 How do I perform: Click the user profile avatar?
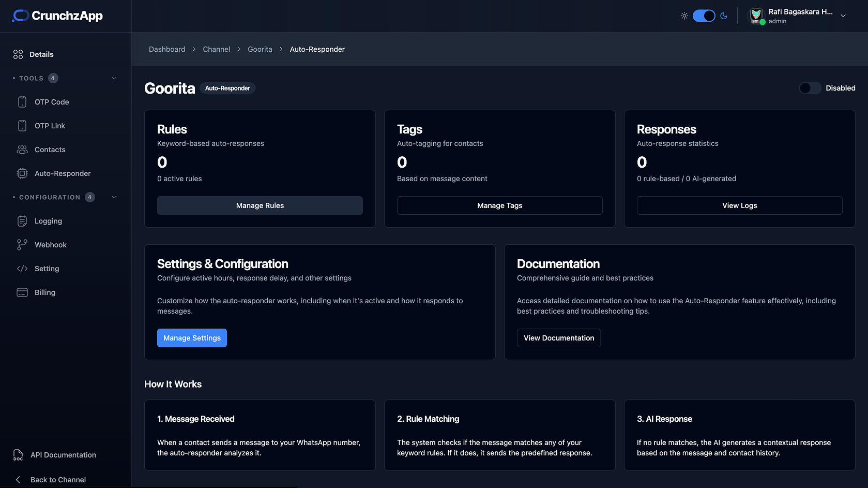pyautogui.click(x=756, y=16)
